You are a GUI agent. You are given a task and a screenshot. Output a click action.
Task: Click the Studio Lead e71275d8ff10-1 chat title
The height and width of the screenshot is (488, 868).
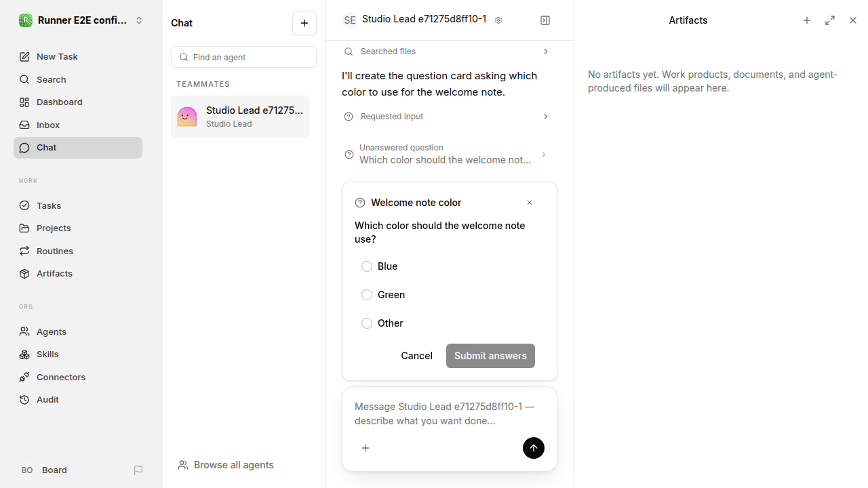click(424, 19)
